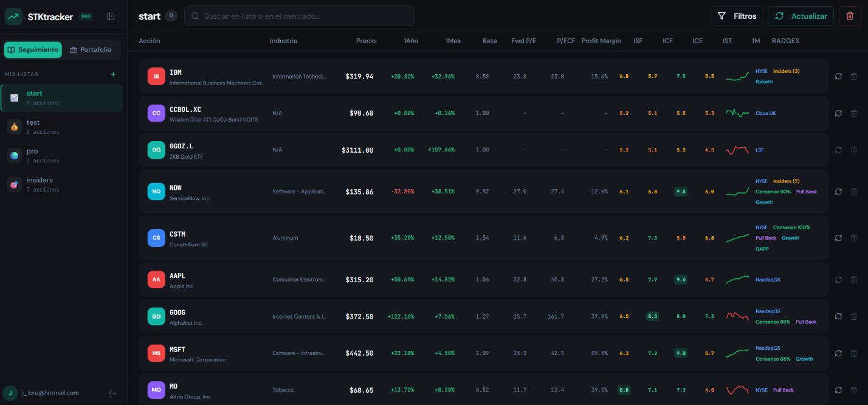Screen dimensions: 868x405
Task: Click the list count badge 9
Action: 171,16
